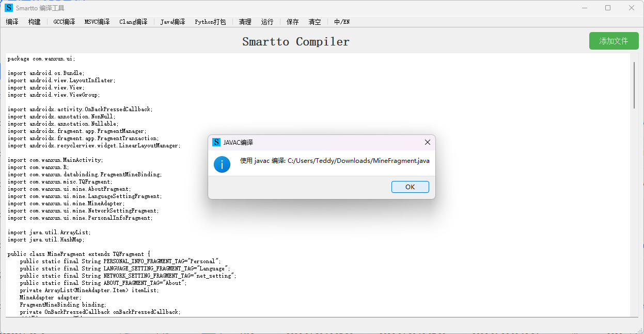
Task: Click line 'package com.wanxun.ui;'
Action: [x=41, y=58]
